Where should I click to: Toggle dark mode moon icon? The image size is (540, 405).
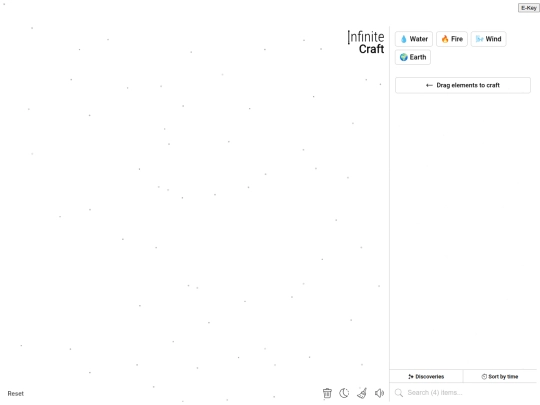[x=344, y=393]
